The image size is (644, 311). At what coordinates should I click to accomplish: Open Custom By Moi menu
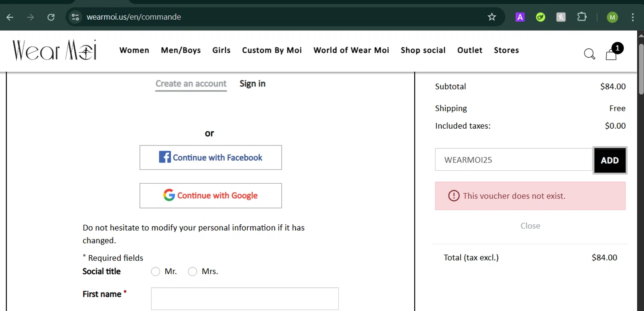click(272, 50)
